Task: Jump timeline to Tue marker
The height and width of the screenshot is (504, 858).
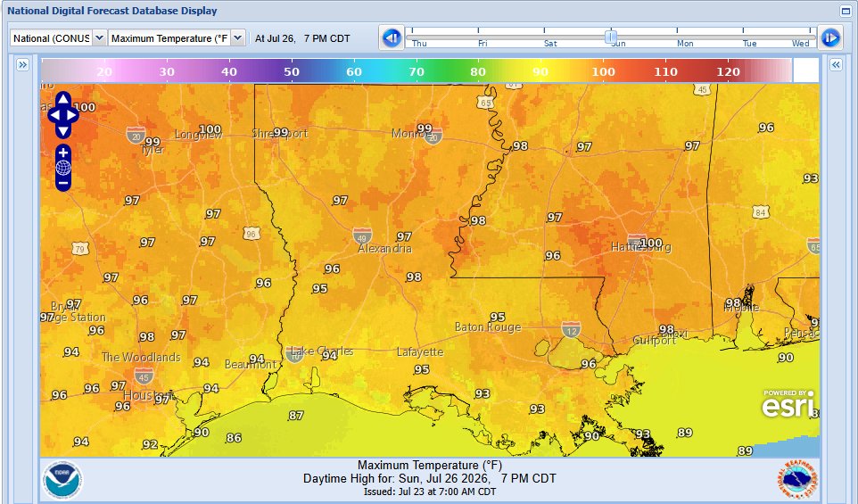Action: (x=750, y=43)
